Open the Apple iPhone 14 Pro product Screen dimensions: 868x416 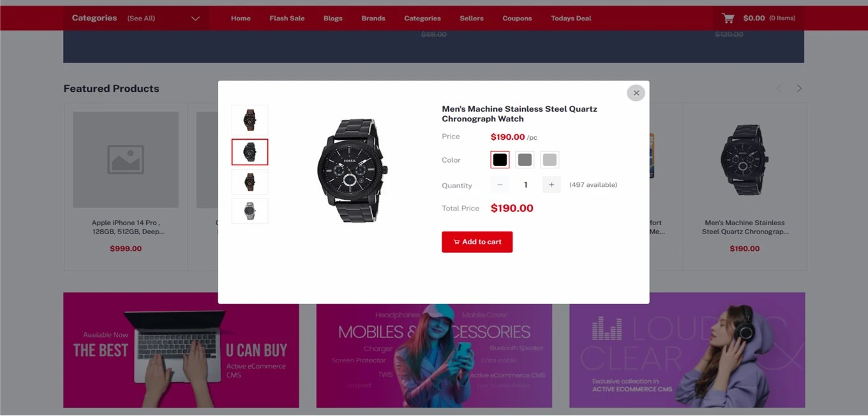pos(126,227)
